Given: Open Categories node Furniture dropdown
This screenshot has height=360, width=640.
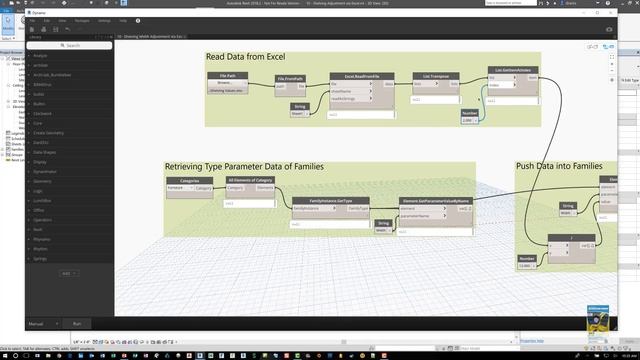Looking at the screenshot, I should coord(180,188).
